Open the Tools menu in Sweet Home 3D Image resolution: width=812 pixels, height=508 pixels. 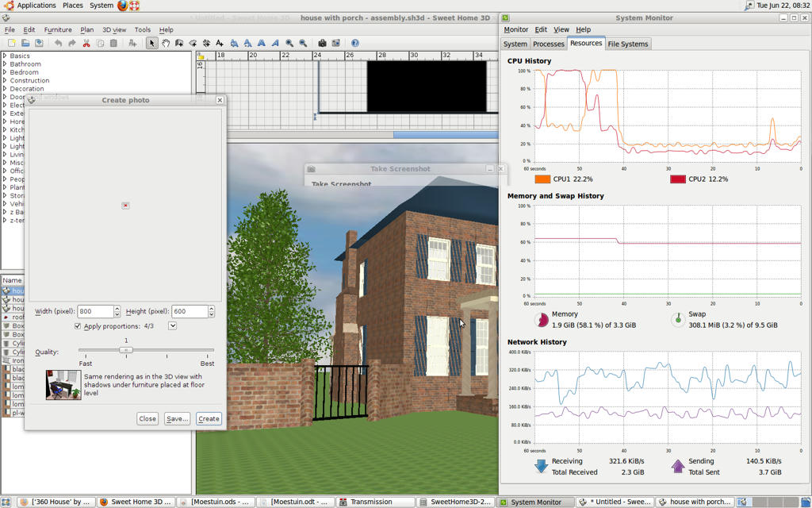point(143,29)
